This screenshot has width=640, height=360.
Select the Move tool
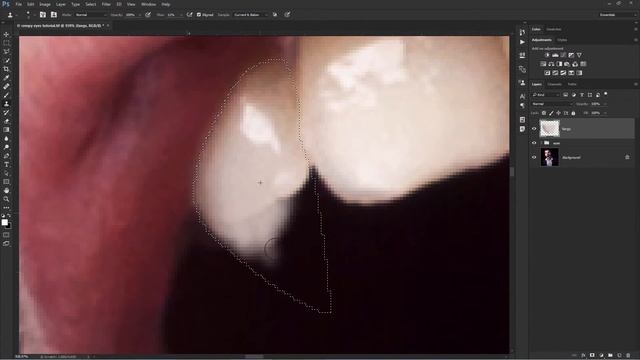[6, 34]
